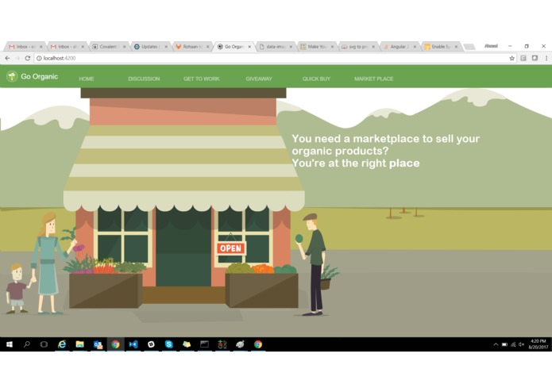Switch to the Make You tab
The height and width of the screenshot is (392, 552).
[x=315, y=46]
